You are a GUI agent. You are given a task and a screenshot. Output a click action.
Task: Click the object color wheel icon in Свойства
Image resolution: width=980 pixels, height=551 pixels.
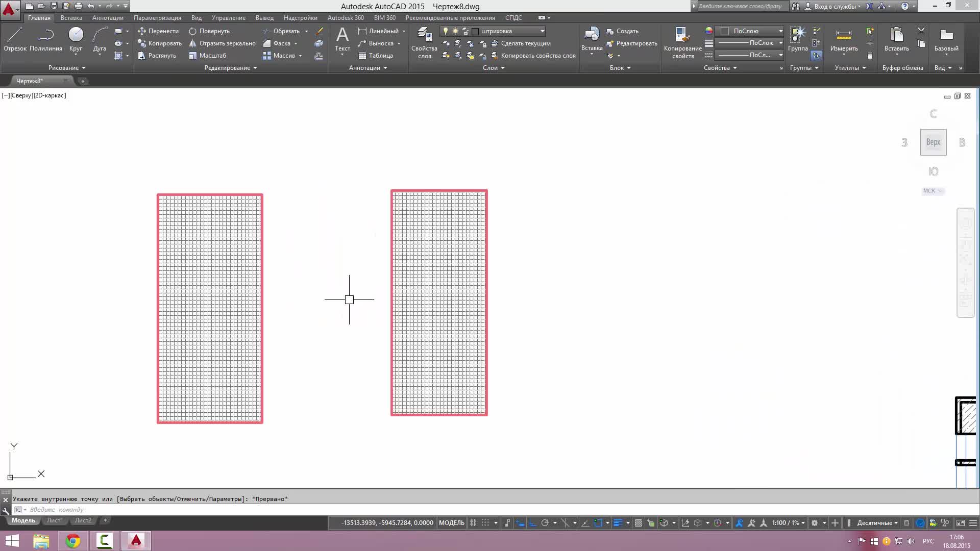tap(709, 31)
